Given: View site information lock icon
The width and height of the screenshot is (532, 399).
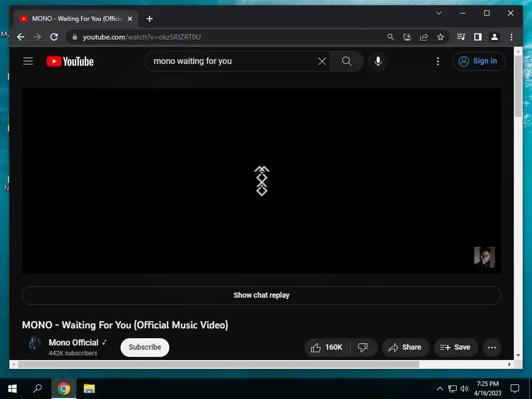Looking at the screenshot, I should point(75,37).
